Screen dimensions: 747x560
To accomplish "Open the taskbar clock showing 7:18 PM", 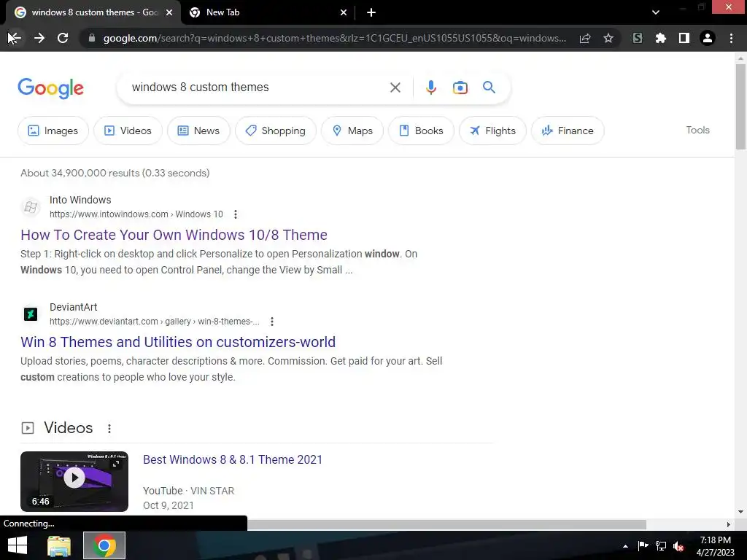I will coord(715,546).
